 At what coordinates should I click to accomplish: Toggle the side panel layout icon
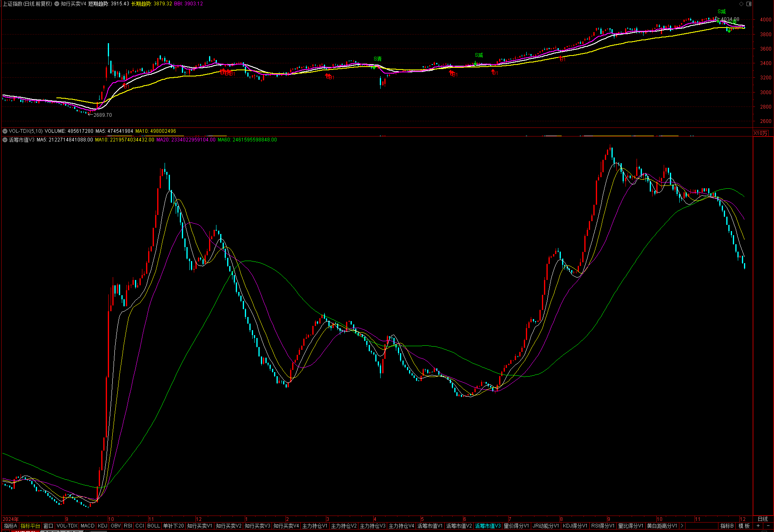click(749, 4)
